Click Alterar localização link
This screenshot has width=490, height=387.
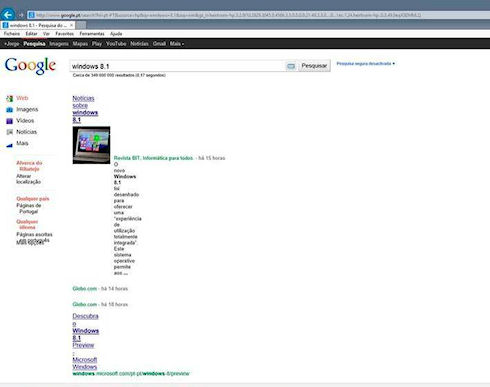pos(29,179)
